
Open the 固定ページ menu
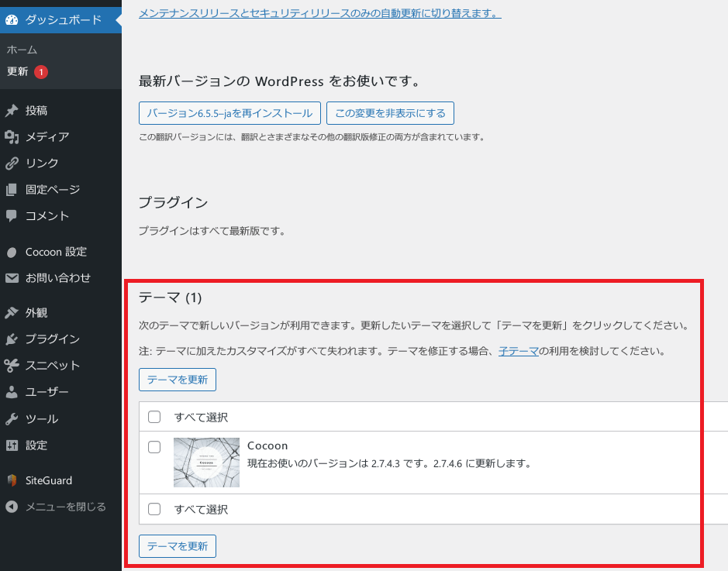(x=60, y=190)
